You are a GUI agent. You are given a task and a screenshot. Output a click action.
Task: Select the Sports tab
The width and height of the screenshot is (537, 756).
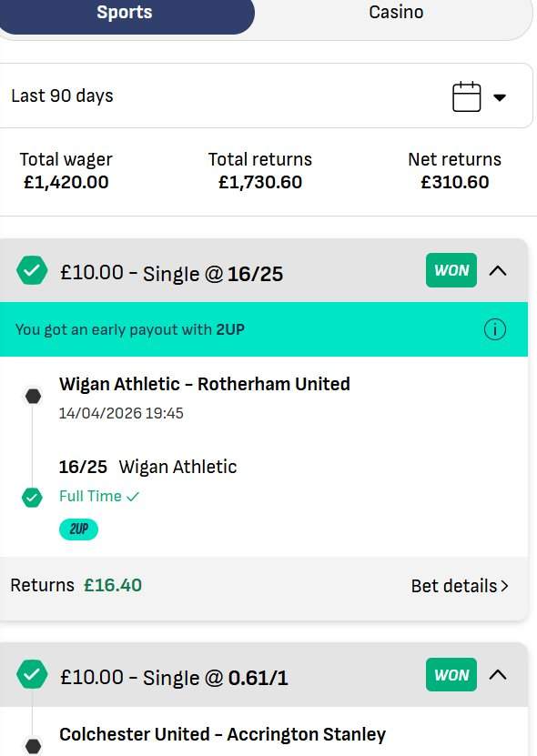click(125, 13)
